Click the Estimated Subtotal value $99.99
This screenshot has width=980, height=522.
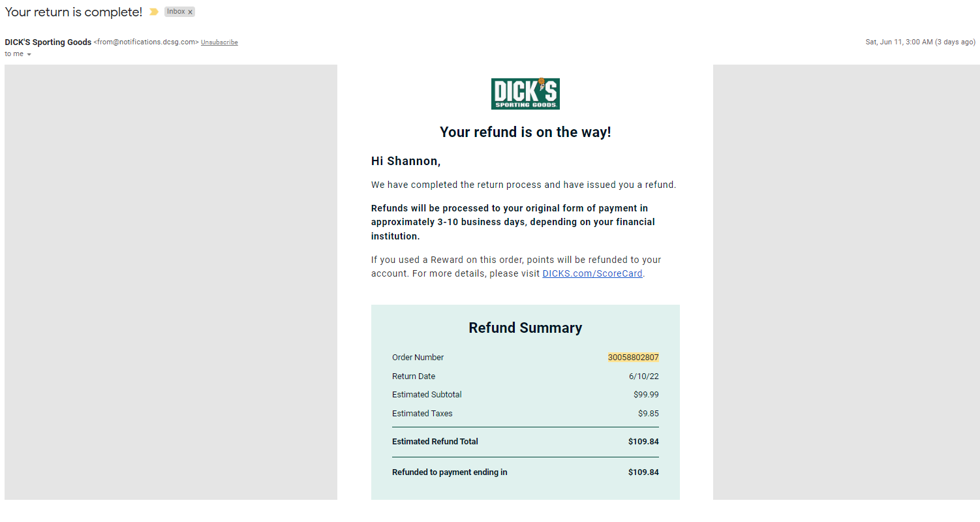point(646,395)
